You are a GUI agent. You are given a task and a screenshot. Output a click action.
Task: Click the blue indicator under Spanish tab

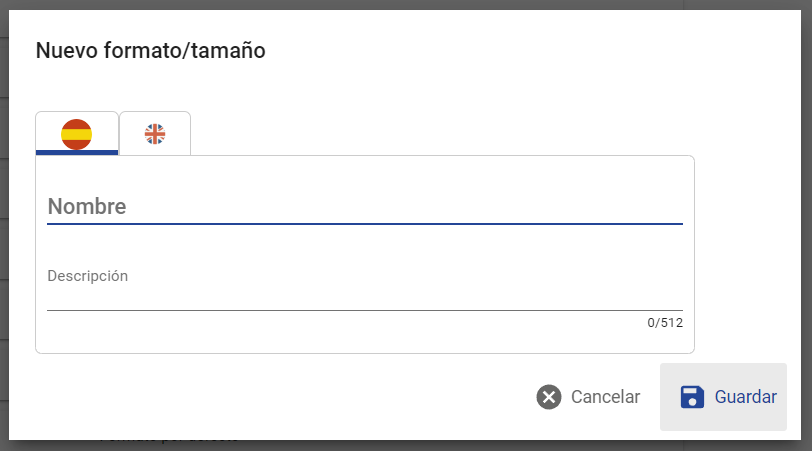[x=77, y=152]
